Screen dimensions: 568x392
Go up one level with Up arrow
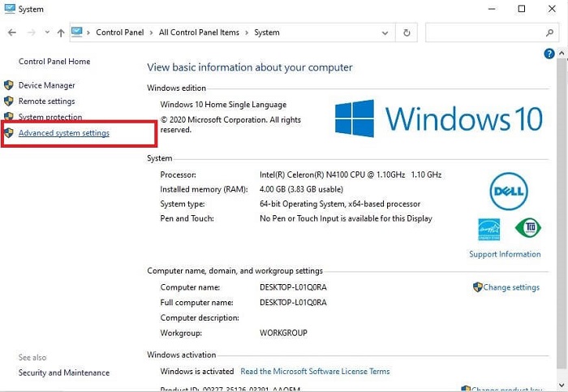61,33
